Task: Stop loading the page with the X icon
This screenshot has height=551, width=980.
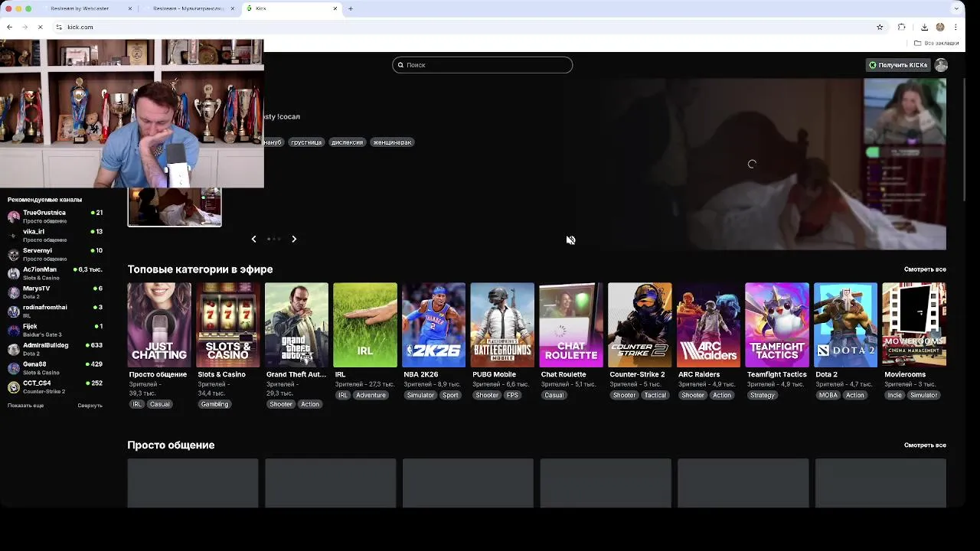Action: pyautogui.click(x=40, y=27)
